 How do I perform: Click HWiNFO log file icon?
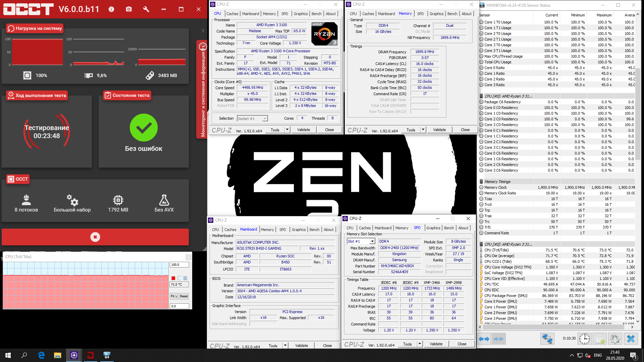pos(600,339)
